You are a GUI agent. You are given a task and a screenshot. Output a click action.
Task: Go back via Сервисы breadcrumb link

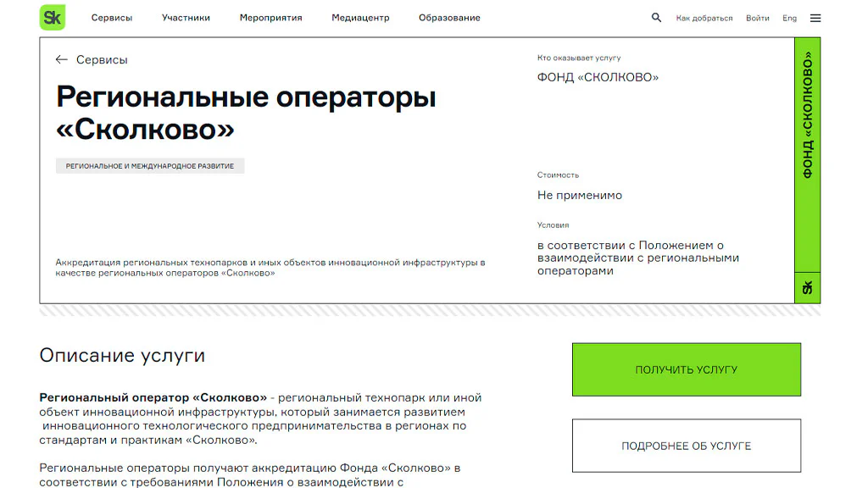click(x=102, y=60)
